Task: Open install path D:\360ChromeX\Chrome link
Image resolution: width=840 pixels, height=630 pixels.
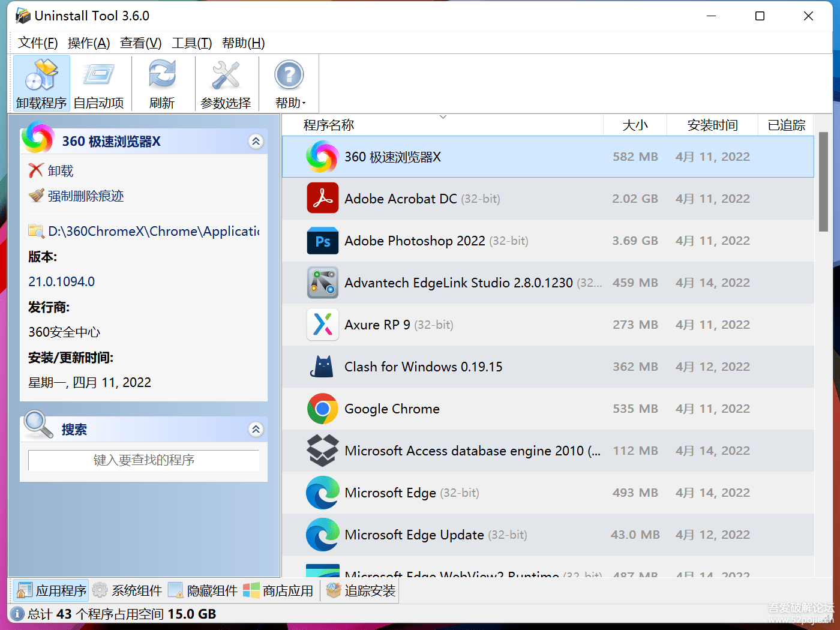Action: (x=154, y=231)
